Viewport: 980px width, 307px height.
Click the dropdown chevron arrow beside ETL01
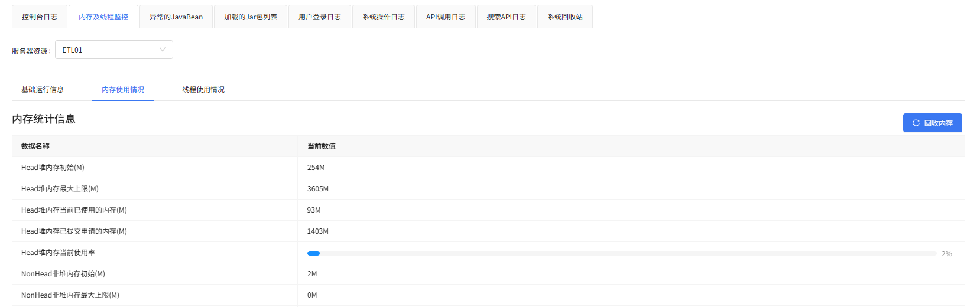(x=163, y=50)
